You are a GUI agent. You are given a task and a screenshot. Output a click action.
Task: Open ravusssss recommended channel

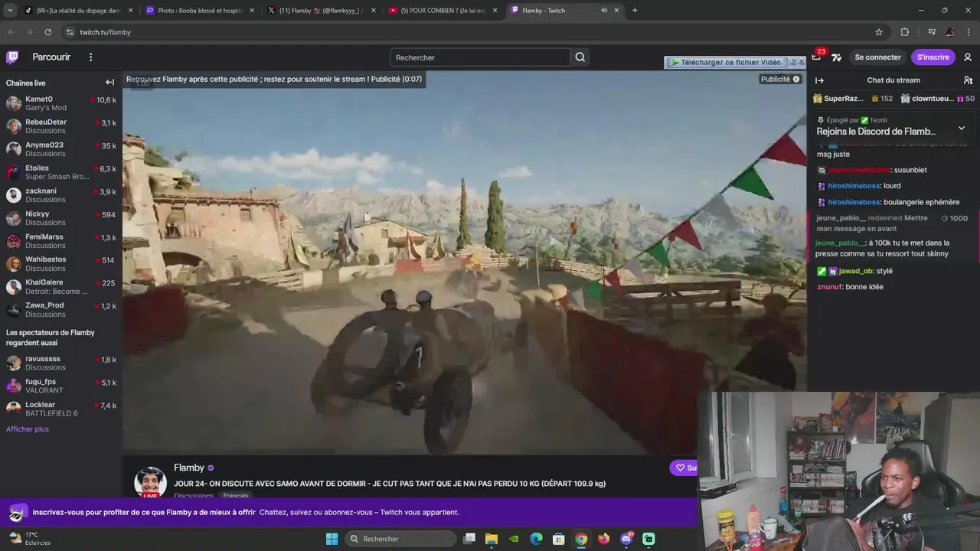click(61, 363)
